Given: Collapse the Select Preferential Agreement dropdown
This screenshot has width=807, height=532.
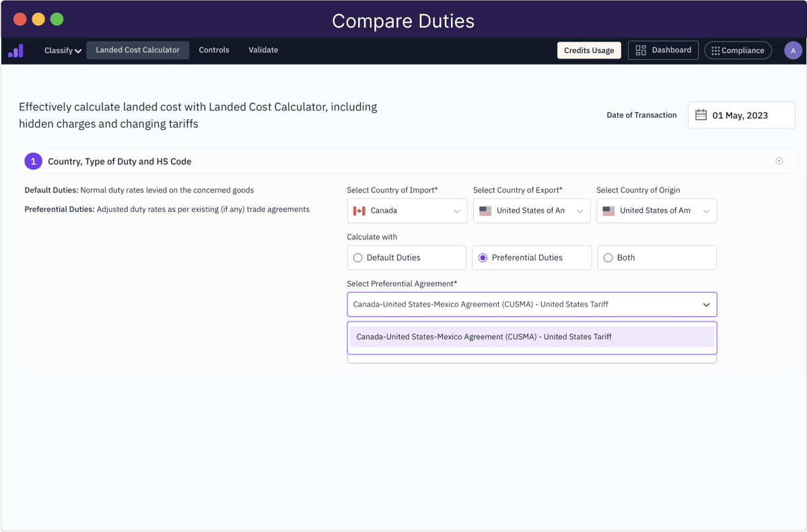Looking at the screenshot, I should click(707, 304).
